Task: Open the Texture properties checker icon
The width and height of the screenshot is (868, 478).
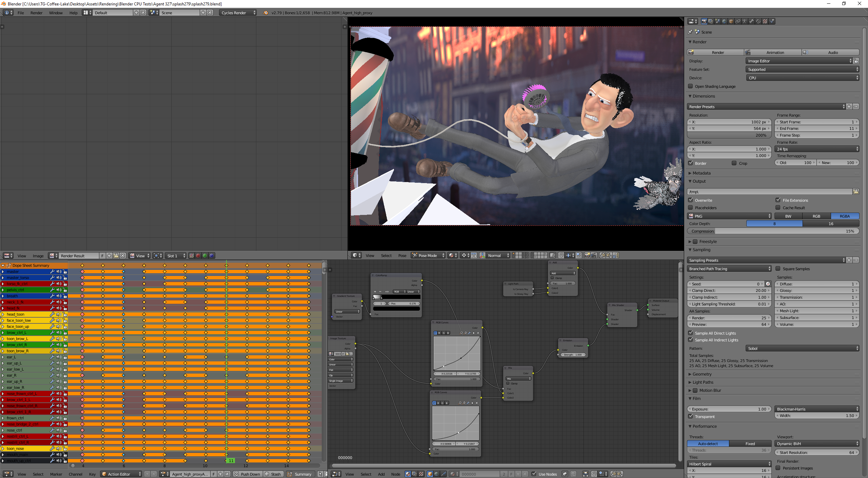Action: [x=765, y=21]
